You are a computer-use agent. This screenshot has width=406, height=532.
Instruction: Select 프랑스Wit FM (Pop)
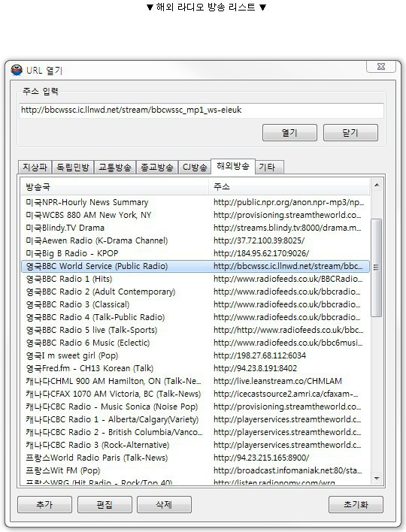(195, 470)
